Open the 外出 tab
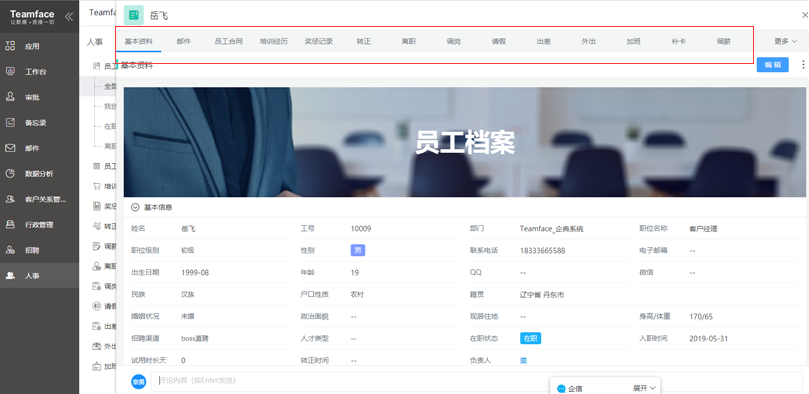Screen dimensions: 809x394 click(x=588, y=41)
